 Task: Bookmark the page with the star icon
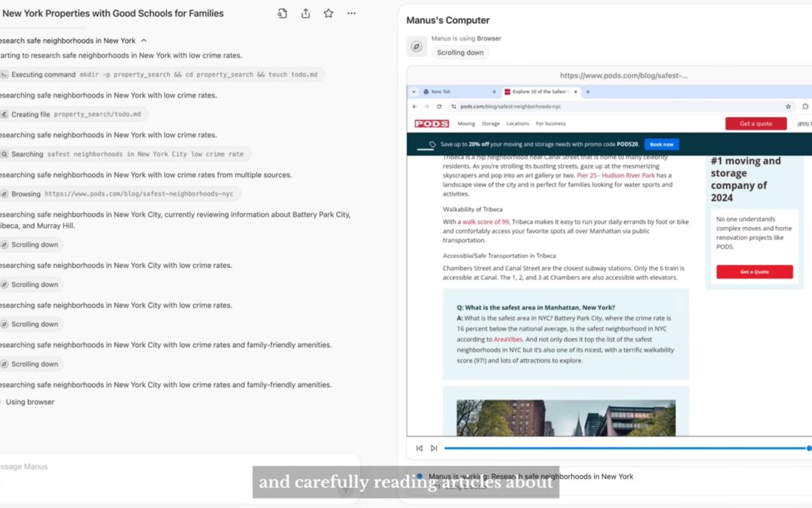click(788, 106)
